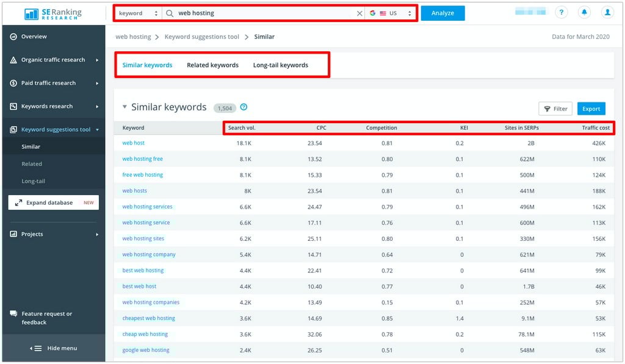Export the similar keywords list
The height and width of the screenshot is (364, 625).
(x=591, y=109)
